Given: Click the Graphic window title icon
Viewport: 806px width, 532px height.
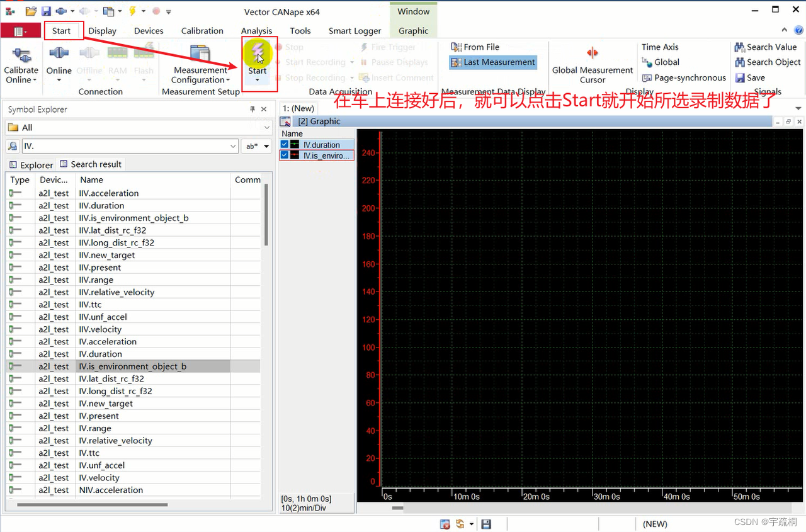Looking at the screenshot, I should 286,122.
